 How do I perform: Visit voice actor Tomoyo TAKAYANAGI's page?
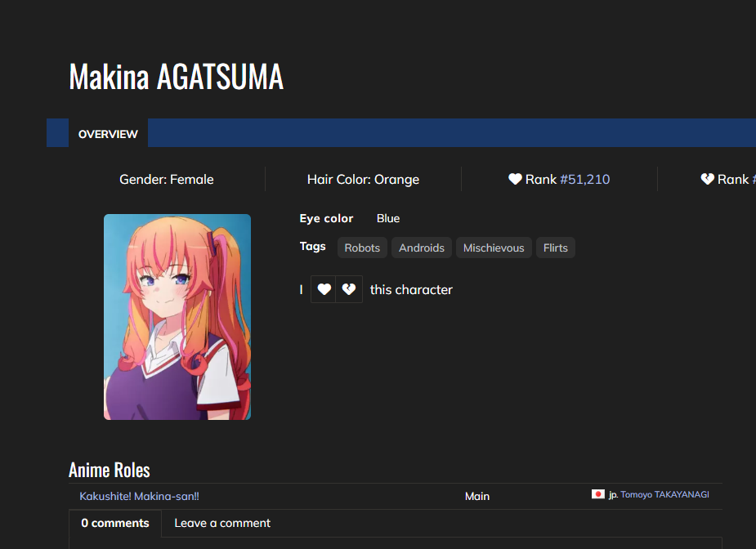(664, 495)
